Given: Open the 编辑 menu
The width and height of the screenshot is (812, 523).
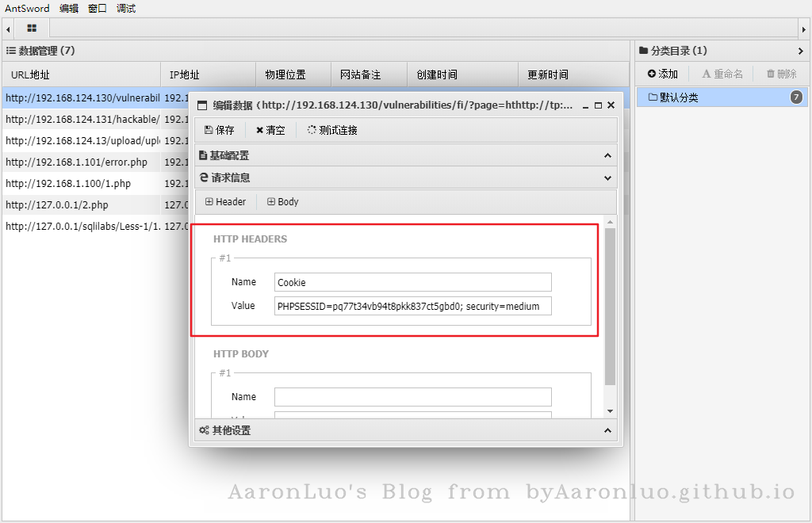Looking at the screenshot, I should (69, 9).
